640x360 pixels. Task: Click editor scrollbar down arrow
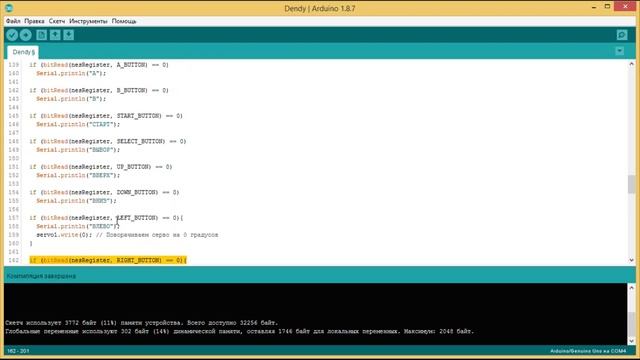pos(631,260)
